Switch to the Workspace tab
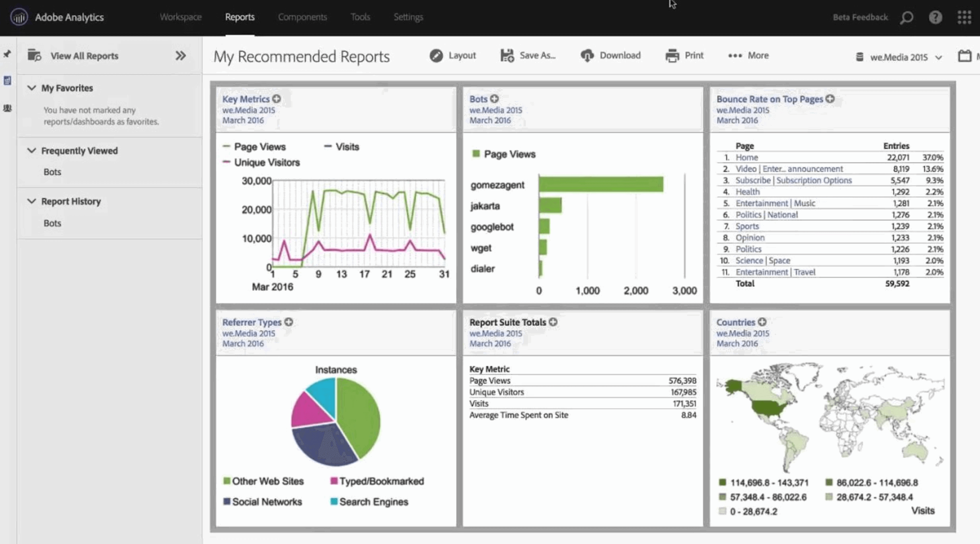 (181, 17)
